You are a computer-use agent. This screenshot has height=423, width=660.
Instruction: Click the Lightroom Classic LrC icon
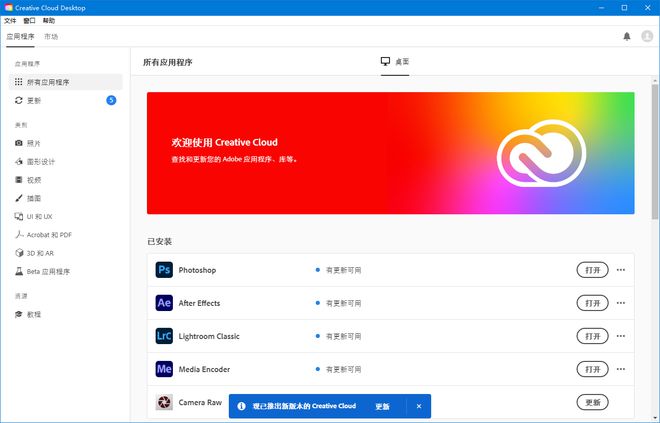click(164, 336)
